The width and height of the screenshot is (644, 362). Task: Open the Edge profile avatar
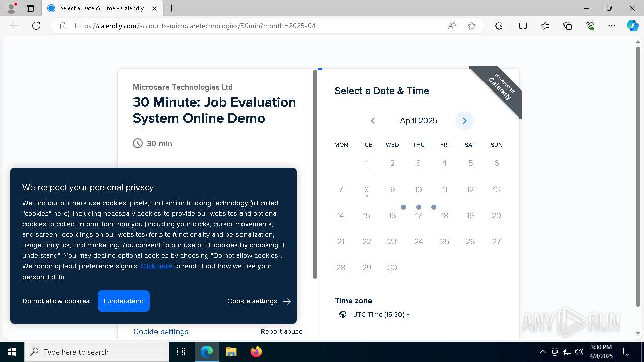(11, 8)
